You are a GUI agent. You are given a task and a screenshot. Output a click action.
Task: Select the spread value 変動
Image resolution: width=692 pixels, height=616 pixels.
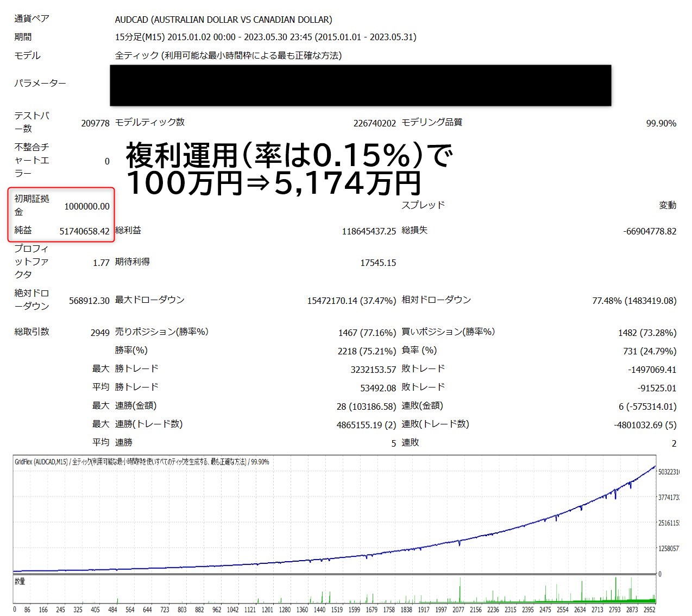point(668,205)
